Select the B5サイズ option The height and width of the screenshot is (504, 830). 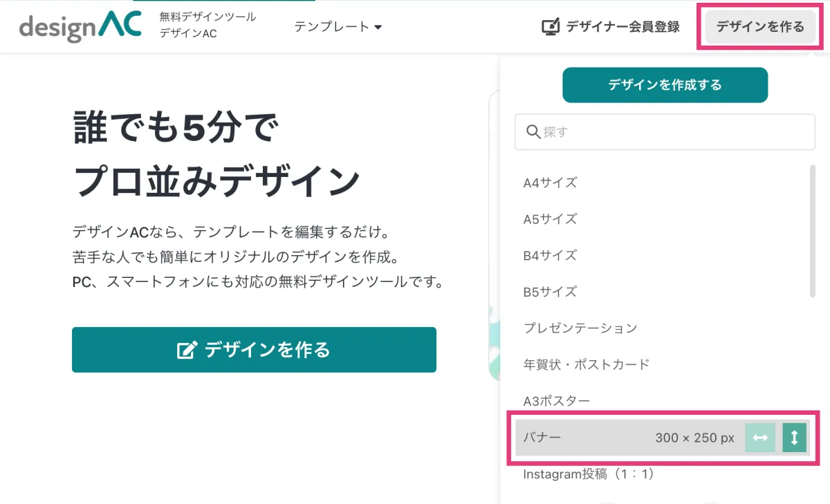coord(548,291)
